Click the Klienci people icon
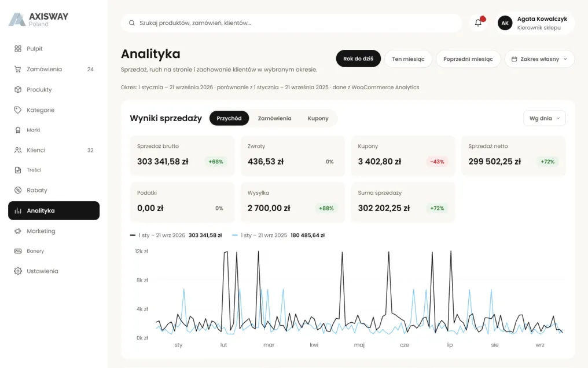588x368 pixels. [17, 150]
